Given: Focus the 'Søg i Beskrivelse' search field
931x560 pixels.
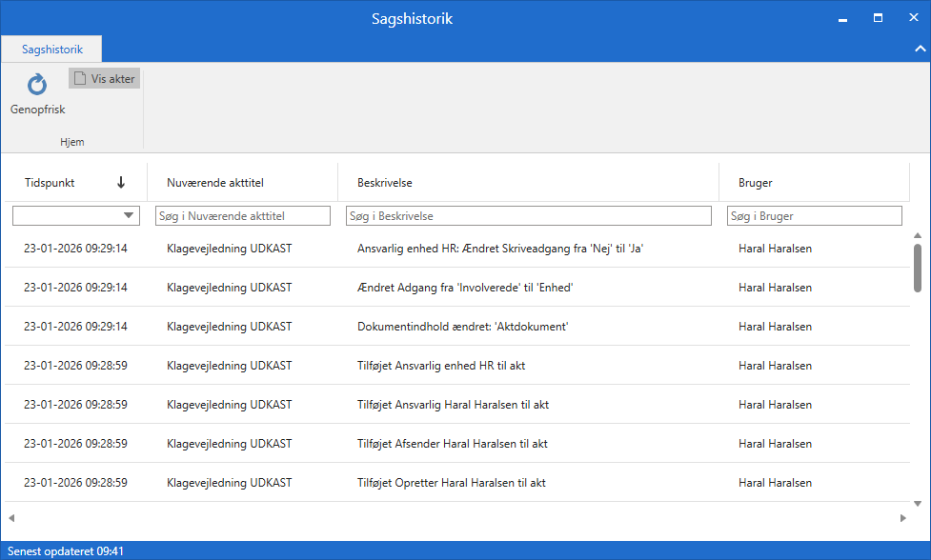Looking at the screenshot, I should [x=529, y=216].
